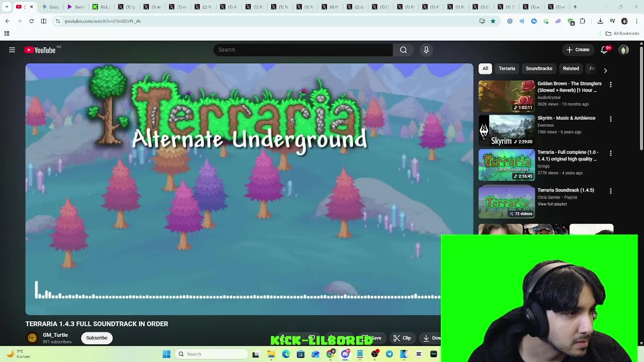The height and width of the screenshot is (362, 644).
Task: Open Windows Start menu
Action: pyautogui.click(x=167, y=354)
